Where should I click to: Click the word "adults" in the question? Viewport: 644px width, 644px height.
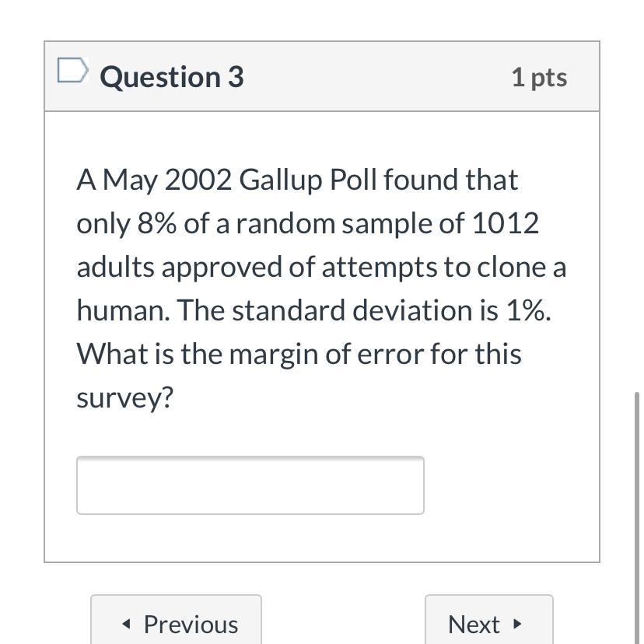tap(115, 267)
